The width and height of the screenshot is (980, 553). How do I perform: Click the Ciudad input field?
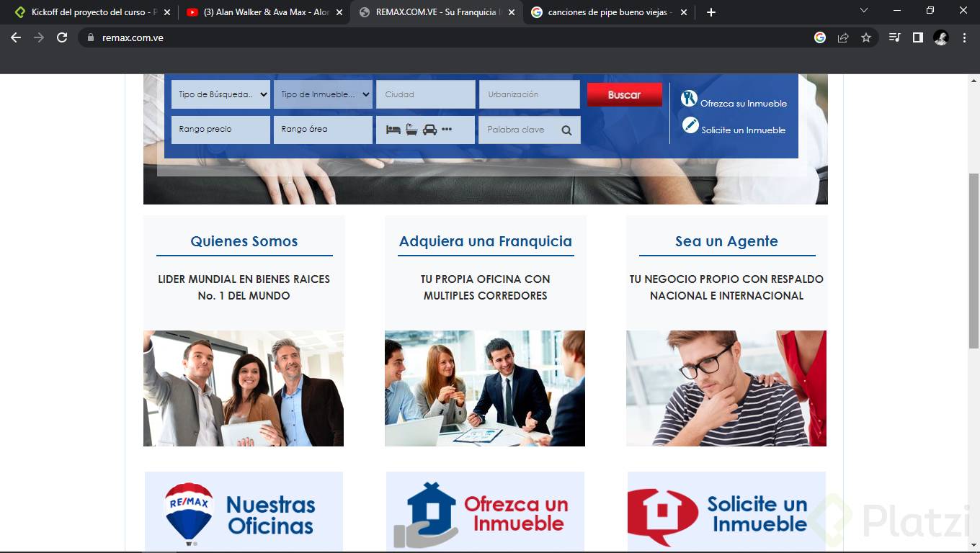point(426,94)
